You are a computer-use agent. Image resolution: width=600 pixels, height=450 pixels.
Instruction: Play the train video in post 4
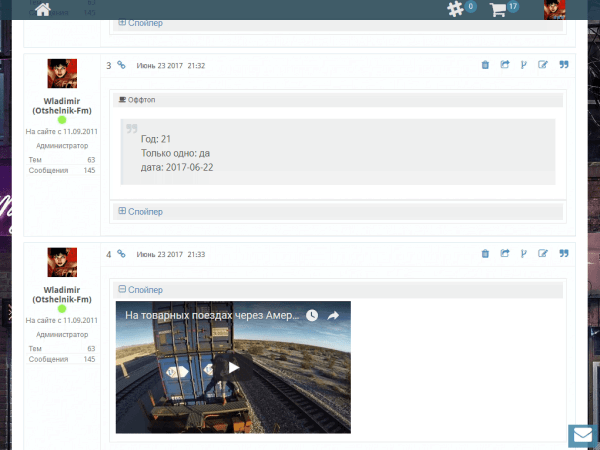[233, 367]
